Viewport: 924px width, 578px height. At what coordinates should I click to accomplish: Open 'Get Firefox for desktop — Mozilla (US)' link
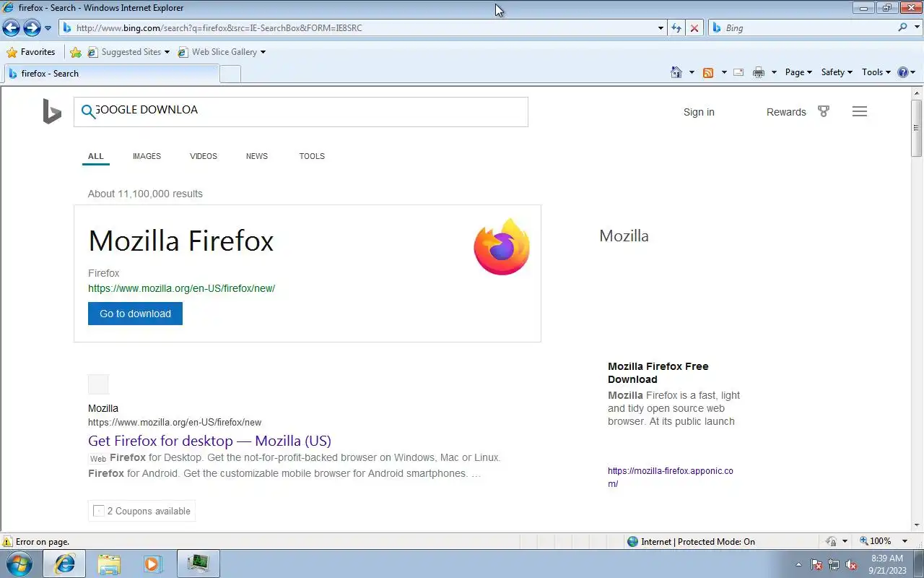coord(209,441)
